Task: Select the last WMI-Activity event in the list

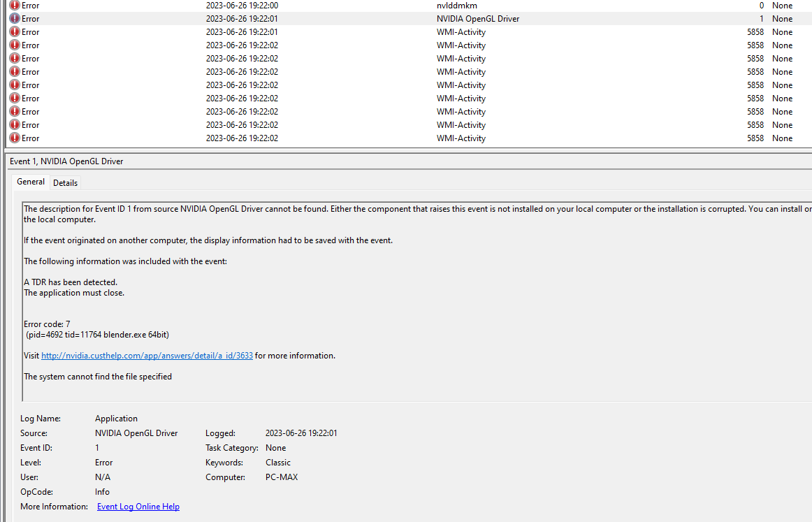Action: pyautogui.click(x=461, y=138)
